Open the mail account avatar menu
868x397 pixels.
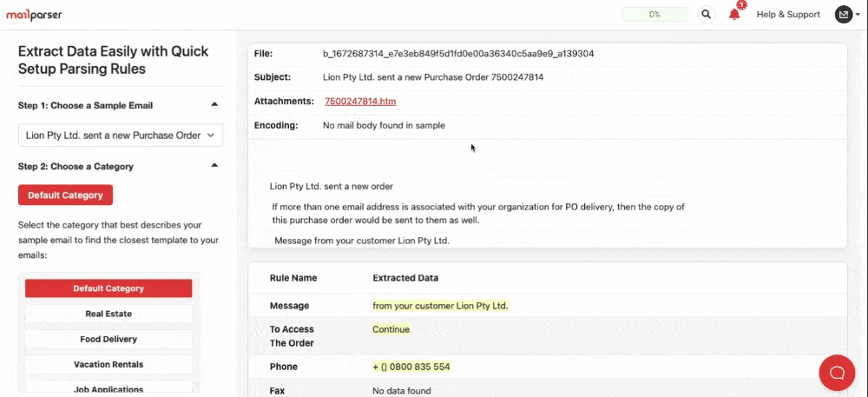click(845, 15)
